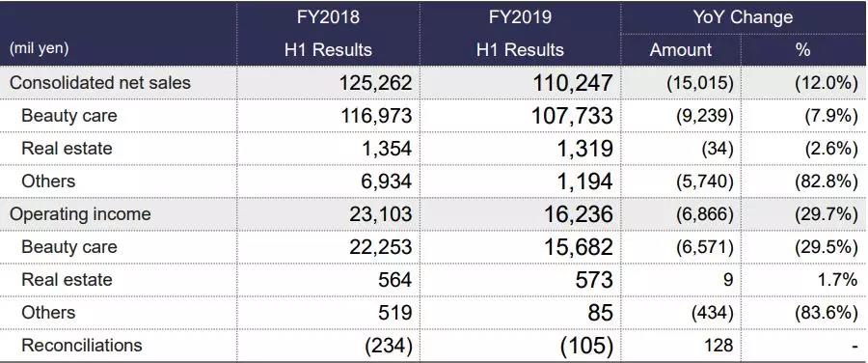Select the FY2019 H1 Results column header
The image size is (868, 363).
520,33
